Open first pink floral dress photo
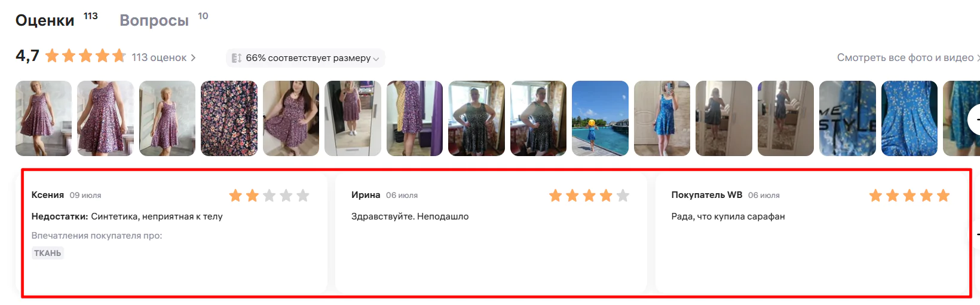 pos(44,118)
